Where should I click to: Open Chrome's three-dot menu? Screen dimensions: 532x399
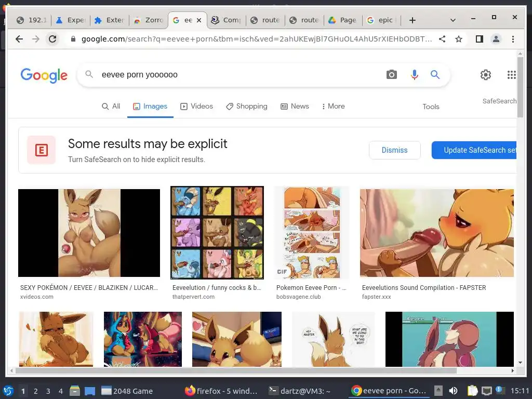coord(513,39)
